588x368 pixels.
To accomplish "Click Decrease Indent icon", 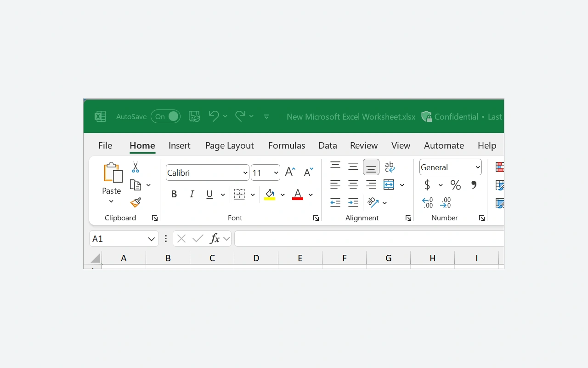I will point(335,202).
